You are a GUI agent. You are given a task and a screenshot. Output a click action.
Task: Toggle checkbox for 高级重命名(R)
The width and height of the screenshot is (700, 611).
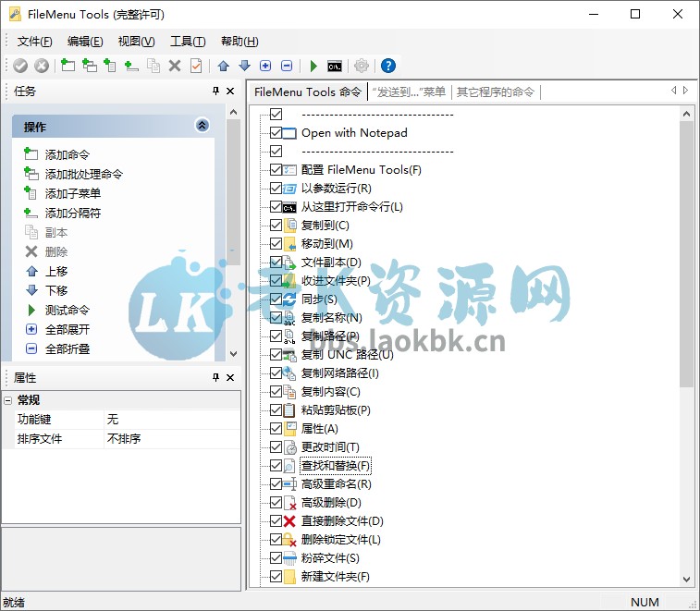click(x=276, y=483)
